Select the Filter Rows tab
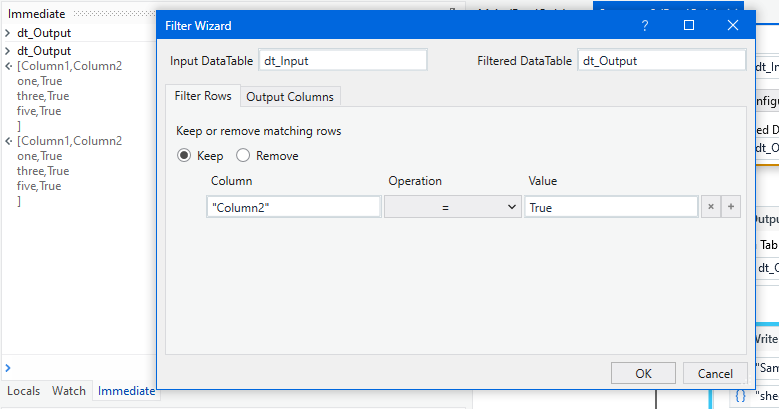 [x=203, y=96]
